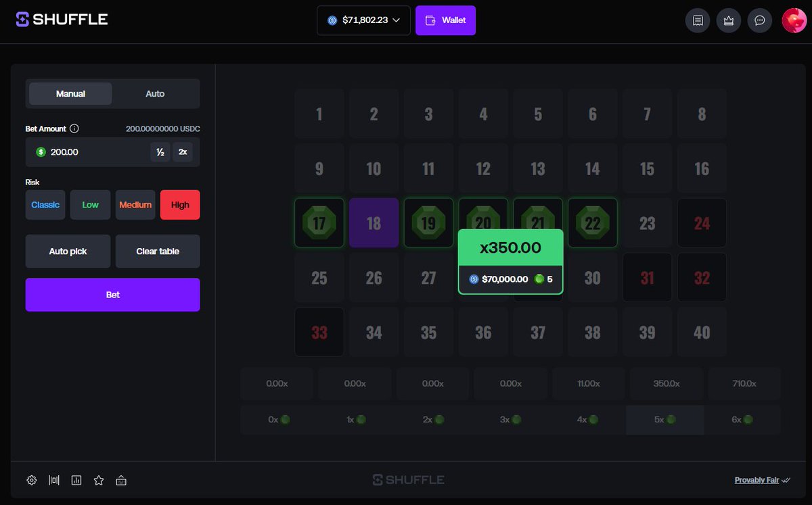The height and width of the screenshot is (505, 812).
Task: Expand the balance currency dropdown
Action: (x=398, y=20)
